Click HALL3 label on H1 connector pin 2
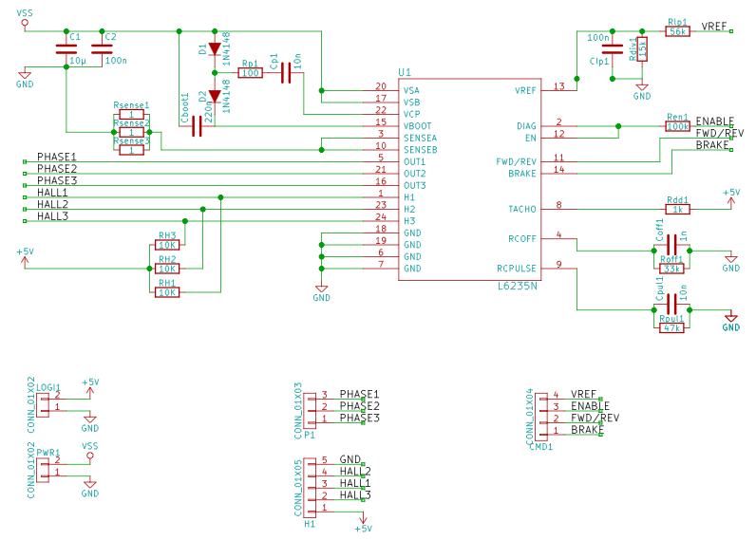Image resolution: width=756 pixels, height=540 pixels. 355,494
